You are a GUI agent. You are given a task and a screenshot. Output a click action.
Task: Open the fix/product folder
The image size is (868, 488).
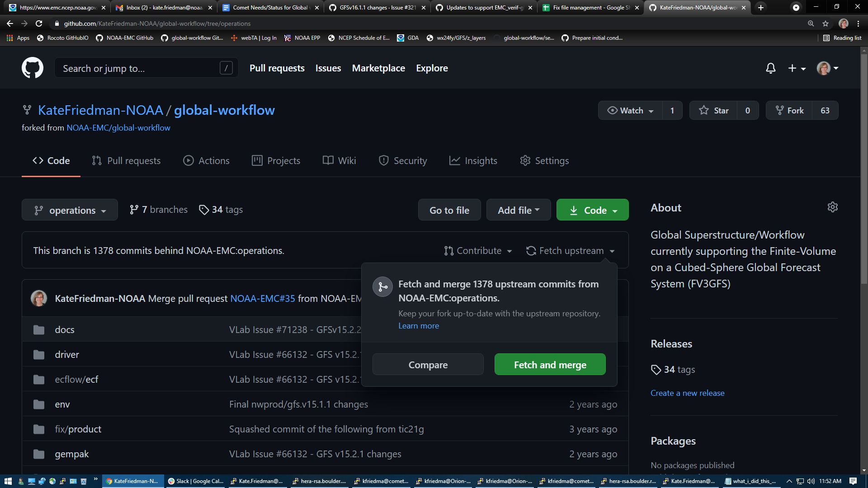click(x=78, y=429)
